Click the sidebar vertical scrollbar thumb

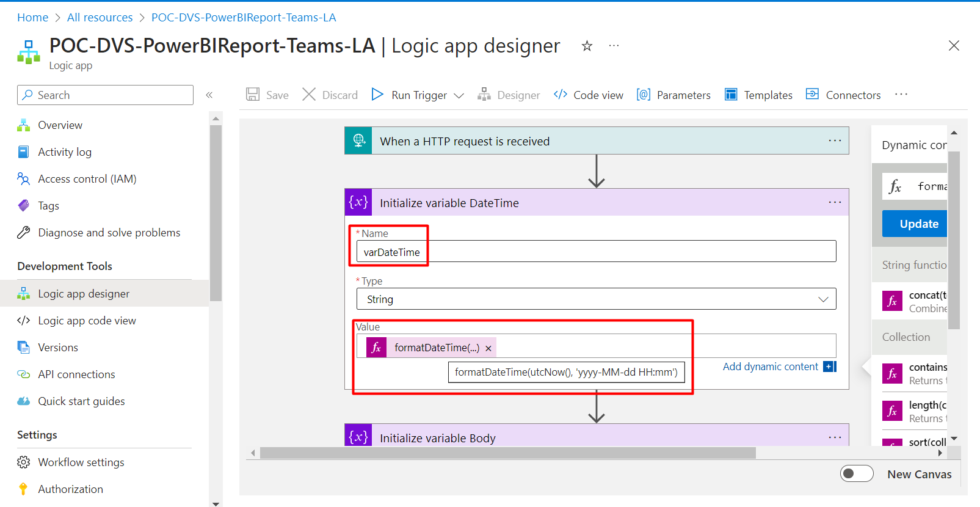[x=216, y=213]
